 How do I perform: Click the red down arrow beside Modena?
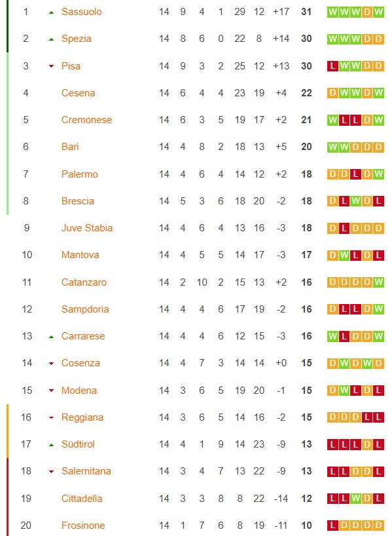51,391
